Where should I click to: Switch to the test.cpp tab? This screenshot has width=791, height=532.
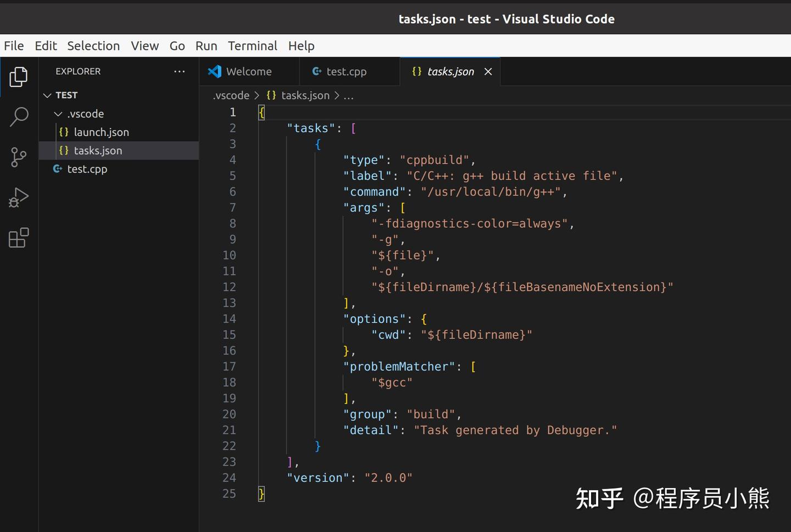[347, 71]
